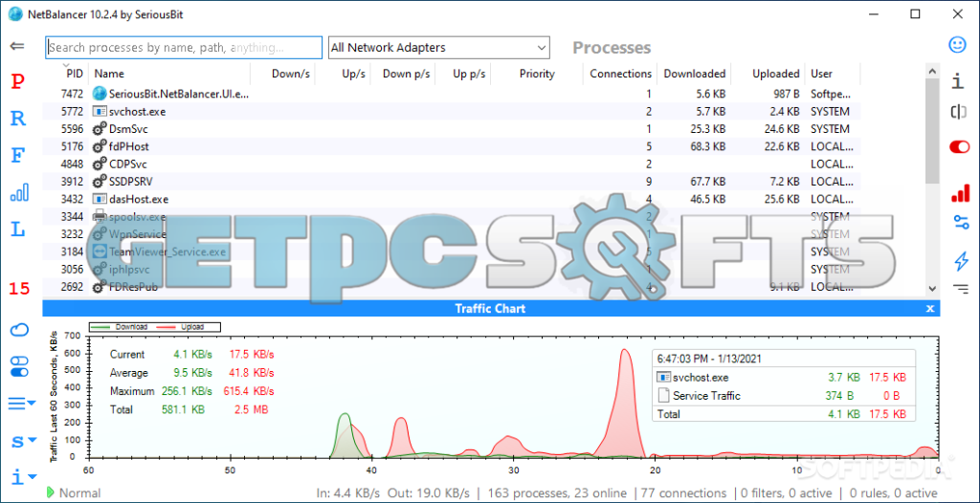
Task: Click the back arrow in left sidebar
Action: pos(17,46)
